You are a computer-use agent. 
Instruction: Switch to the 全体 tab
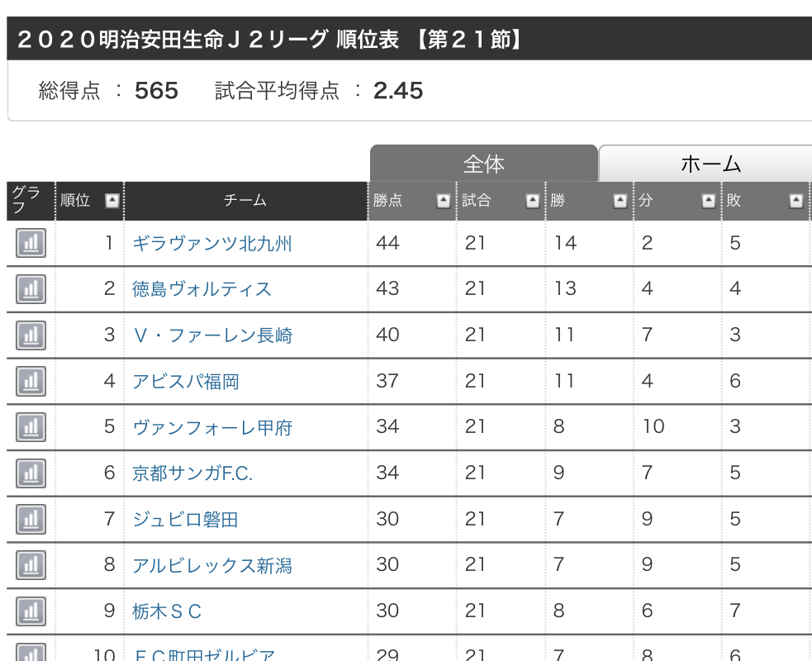pos(483,164)
